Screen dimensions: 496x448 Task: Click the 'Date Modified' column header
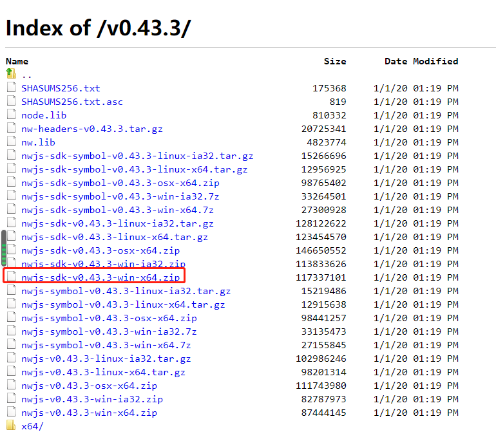click(x=421, y=61)
